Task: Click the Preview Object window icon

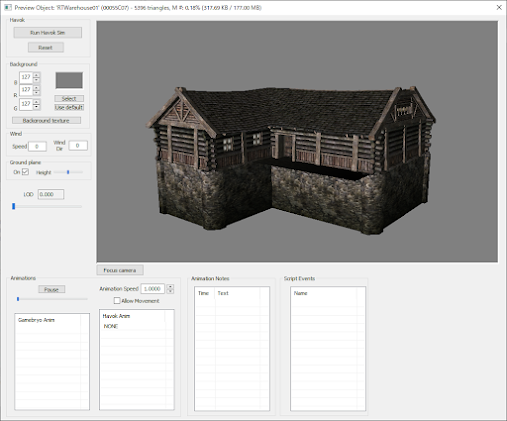Action: tap(7, 7)
